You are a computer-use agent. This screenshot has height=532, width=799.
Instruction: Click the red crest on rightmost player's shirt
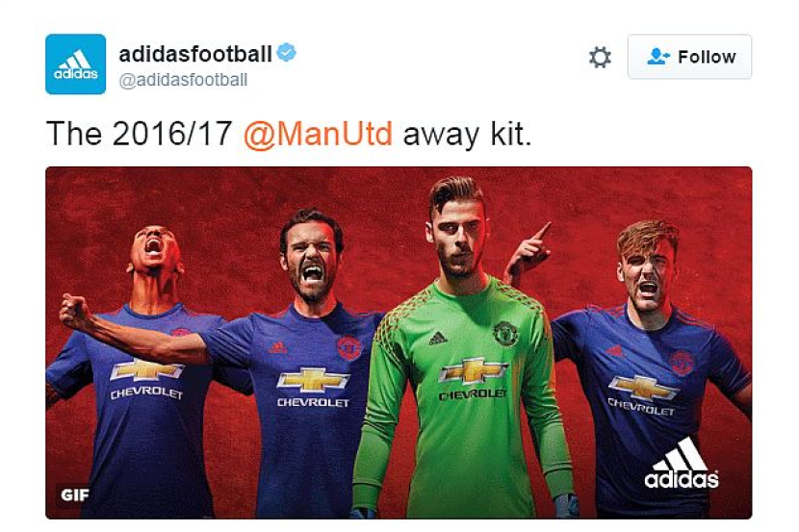point(682,362)
